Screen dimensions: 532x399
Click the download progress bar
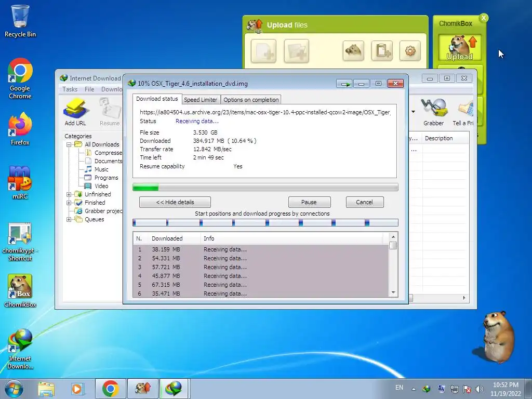point(265,187)
